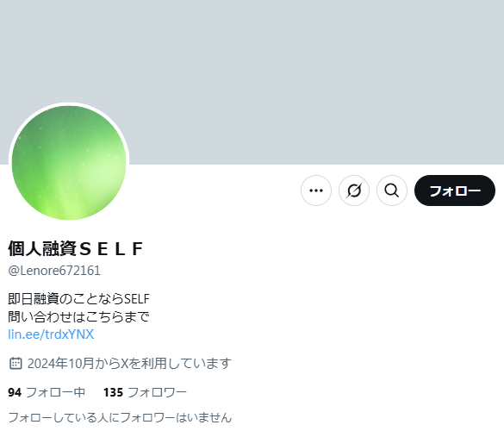The image size is (504, 431).
Task: View the 94 フォロー中 following list
Action: click(47, 392)
